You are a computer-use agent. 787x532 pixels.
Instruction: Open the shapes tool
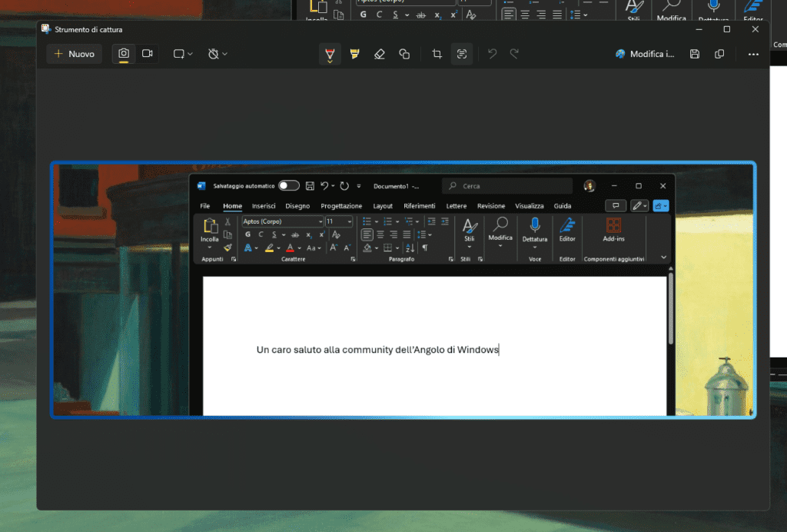(404, 54)
